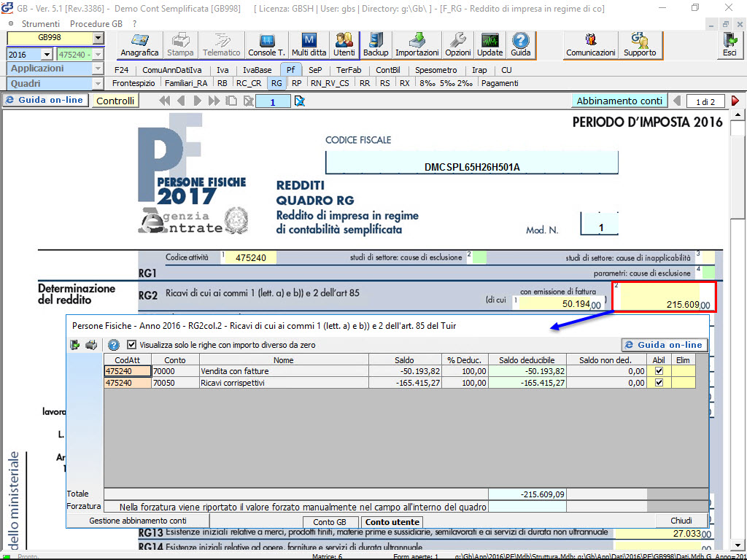Select the Conto GB button

(330, 522)
